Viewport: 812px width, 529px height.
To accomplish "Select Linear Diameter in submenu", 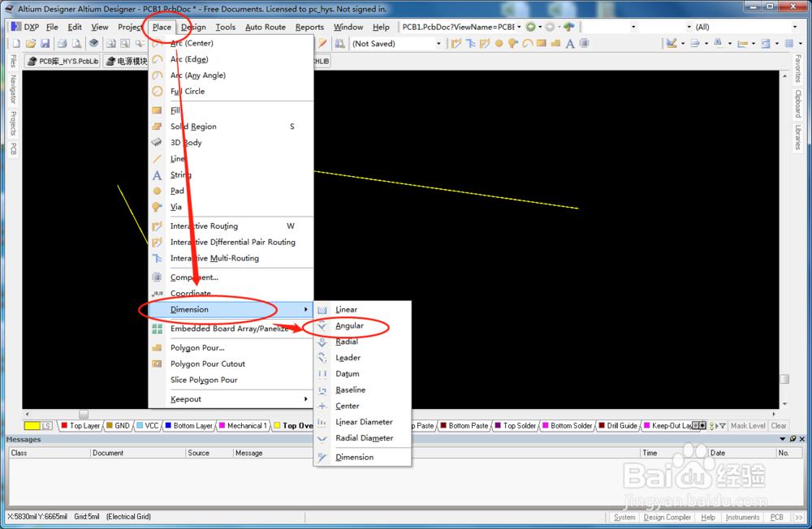I will pos(362,422).
